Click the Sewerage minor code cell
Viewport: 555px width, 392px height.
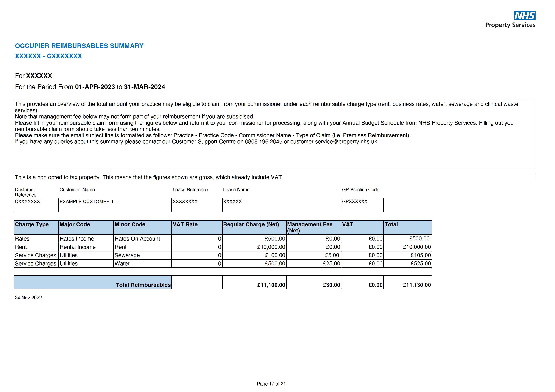pos(127,255)
